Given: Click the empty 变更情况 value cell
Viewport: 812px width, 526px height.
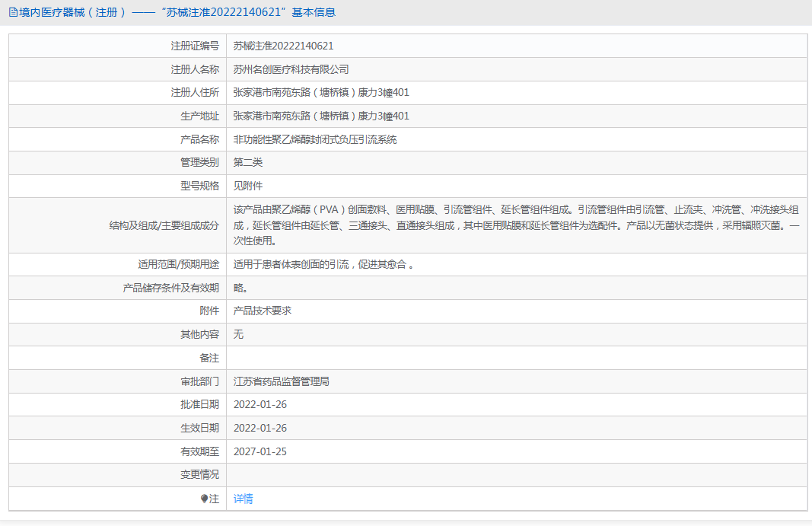Looking at the screenshot, I should click(x=516, y=475).
